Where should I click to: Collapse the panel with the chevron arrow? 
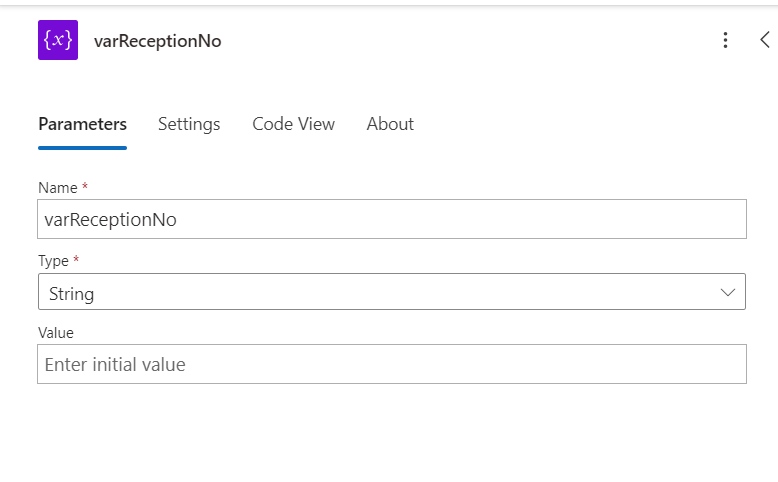pos(765,40)
